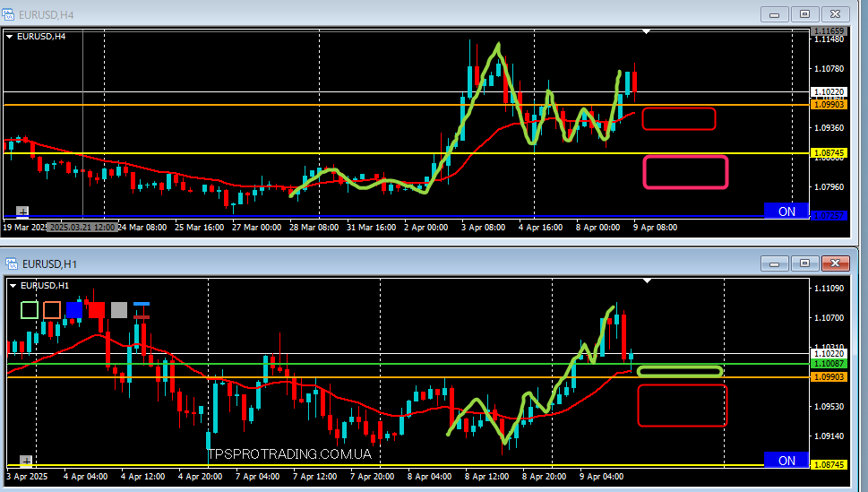Click the 1.09903 orange price label on H4

coord(829,105)
